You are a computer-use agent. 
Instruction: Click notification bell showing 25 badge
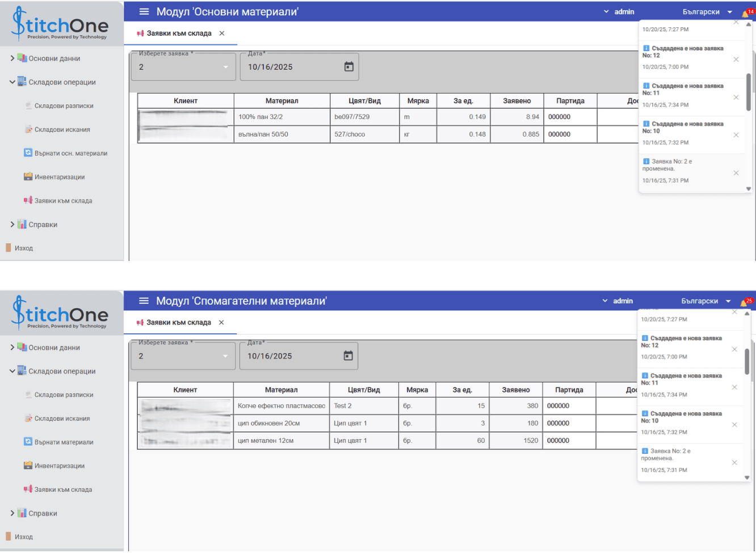point(744,302)
